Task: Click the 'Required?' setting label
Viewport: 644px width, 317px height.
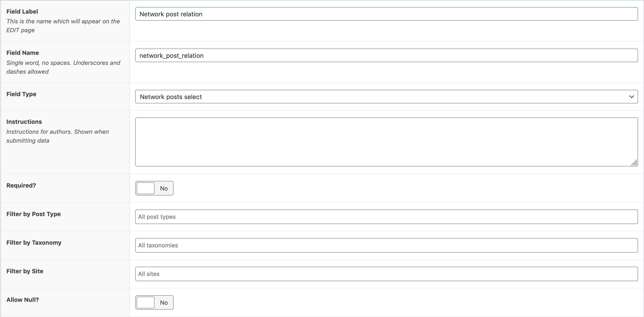Action: coord(21,185)
